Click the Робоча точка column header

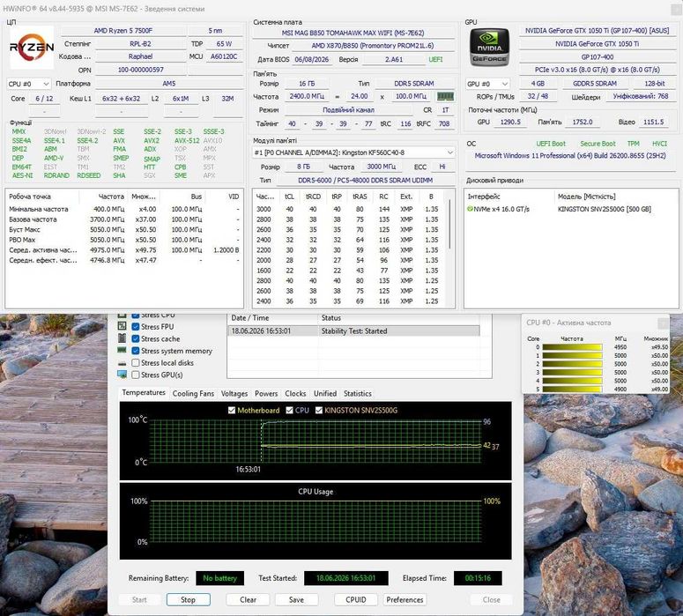[x=42, y=197]
